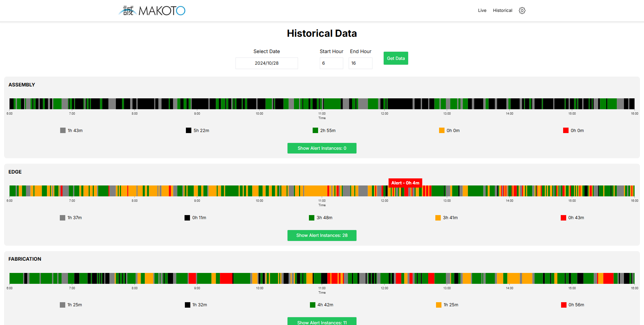
Task: Click the Edge gray legend swatch
Action: pos(63,218)
